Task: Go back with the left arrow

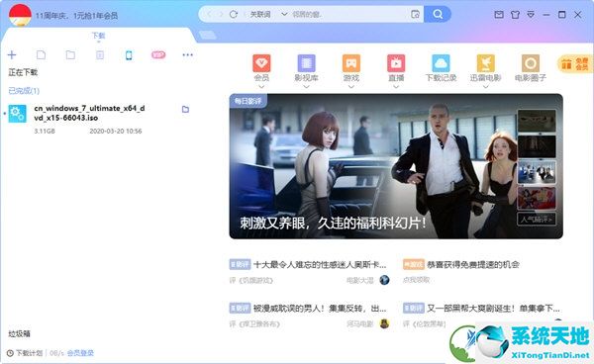Action: click(209, 14)
